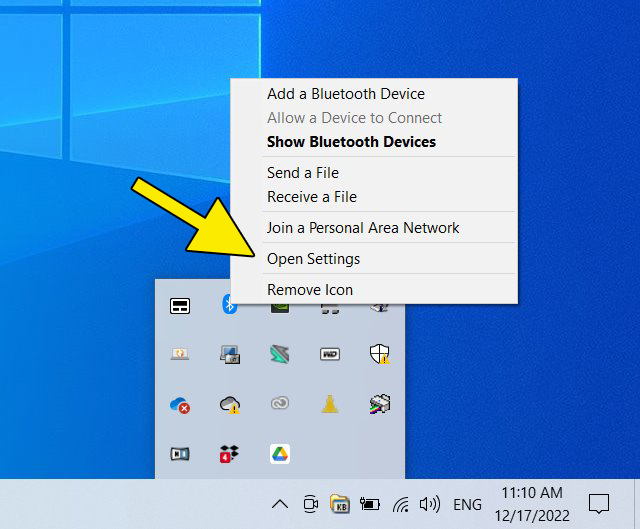Click Remove Icon menu entry
This screenshot has height=529, width=640.
[374, 290]
